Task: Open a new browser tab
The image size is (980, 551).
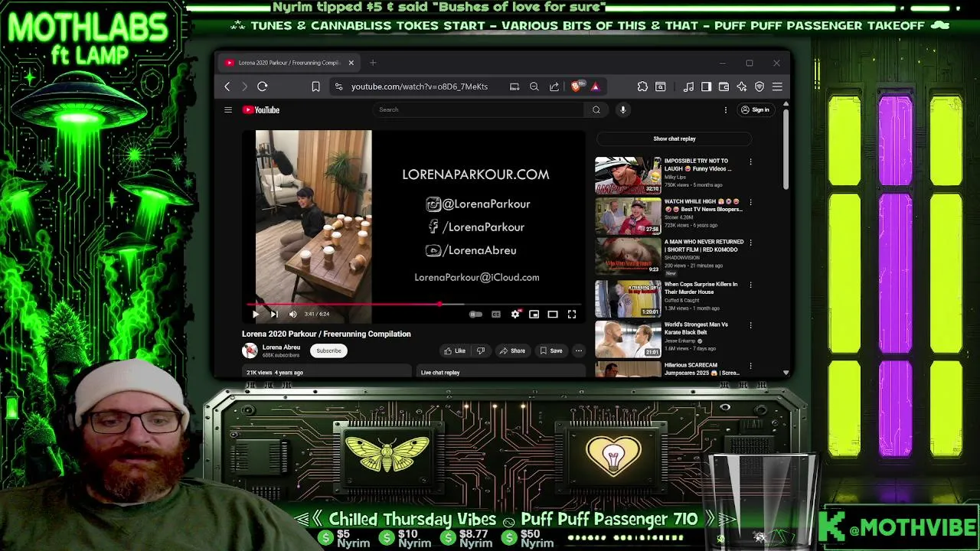Action: 373,63
